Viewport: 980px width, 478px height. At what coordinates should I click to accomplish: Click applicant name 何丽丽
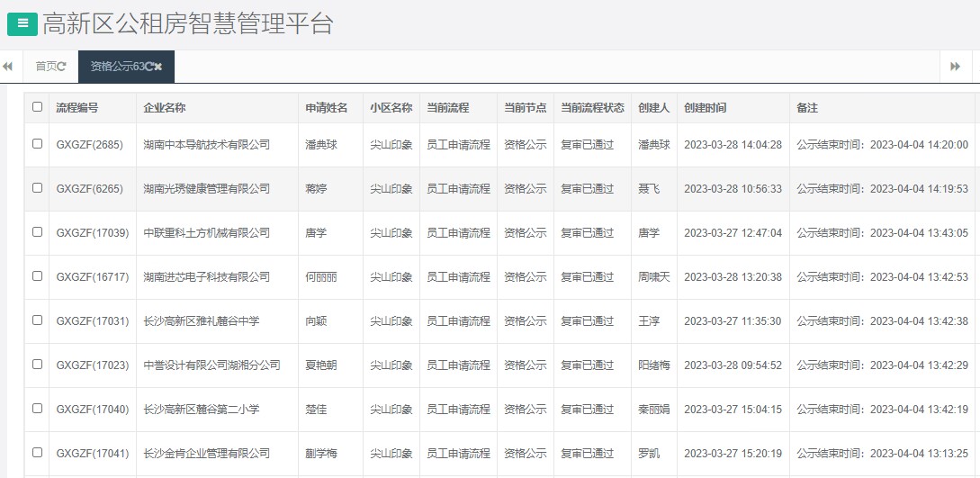pyautogui.click(x=321, y=276)
